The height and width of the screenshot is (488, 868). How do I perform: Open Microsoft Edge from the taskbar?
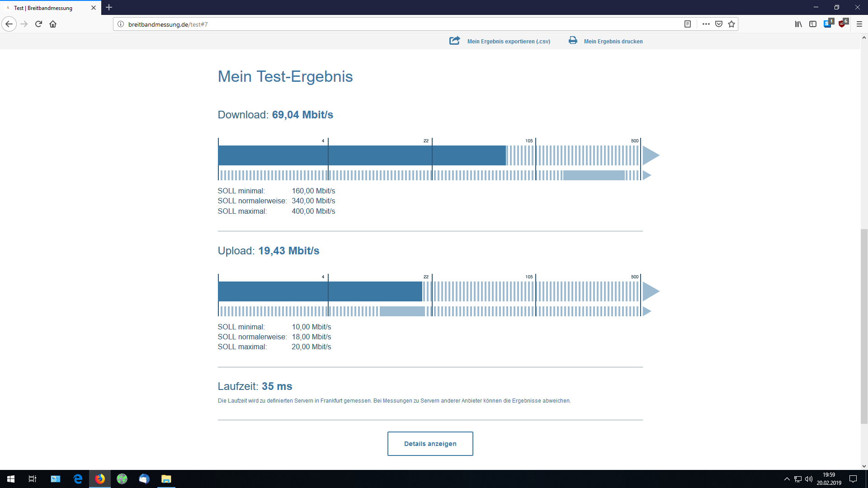[78, 479]
